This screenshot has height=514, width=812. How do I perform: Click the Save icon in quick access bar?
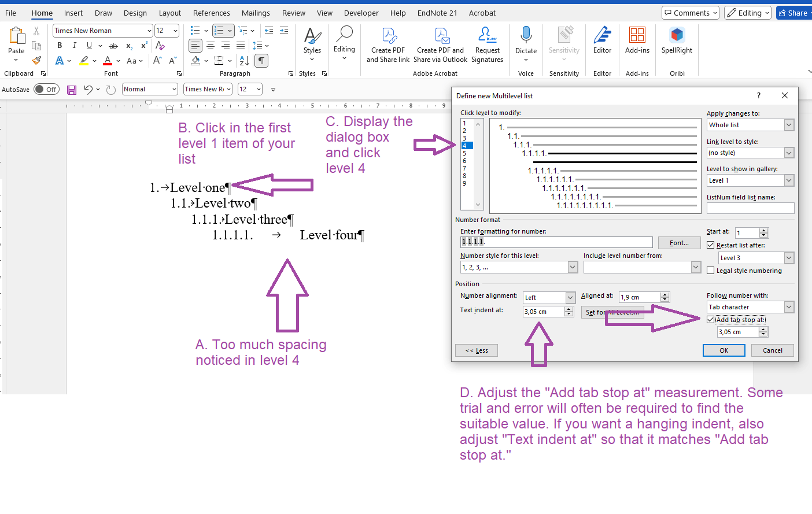tap(72, 90)
